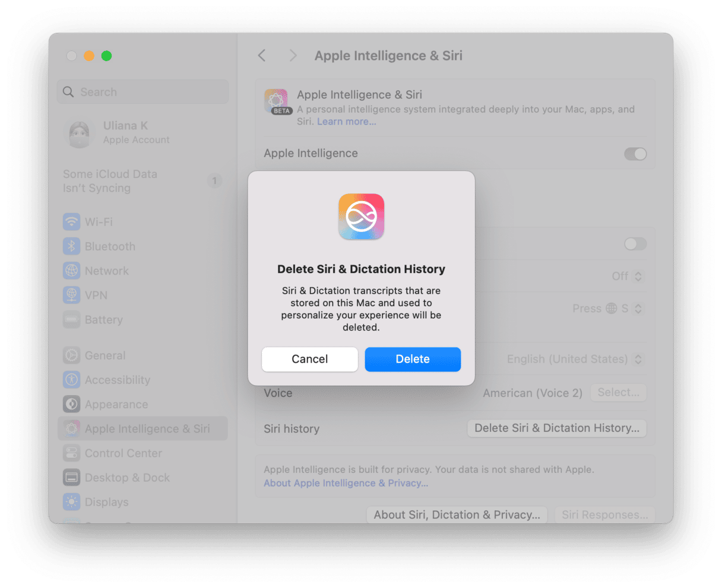722x588 pixels.
Task: Click the Wi-Fi icon in sidebar
Action: pyautogui.click(x=71, y=222)
